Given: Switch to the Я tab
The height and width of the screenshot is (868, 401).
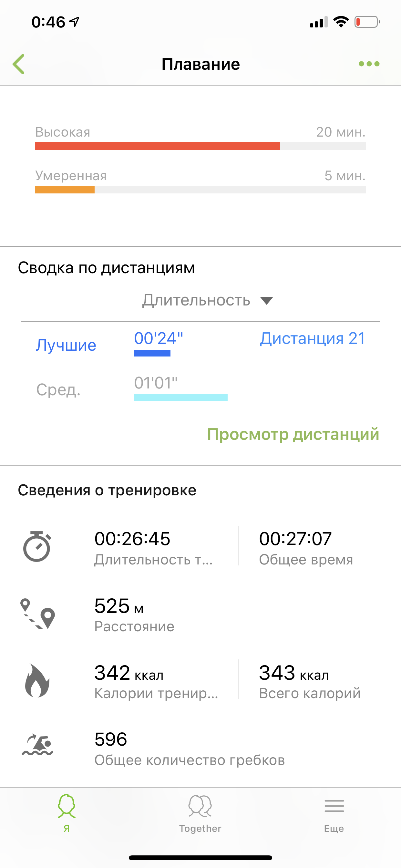Looking at the screenshot, I should tap(67, 812).
